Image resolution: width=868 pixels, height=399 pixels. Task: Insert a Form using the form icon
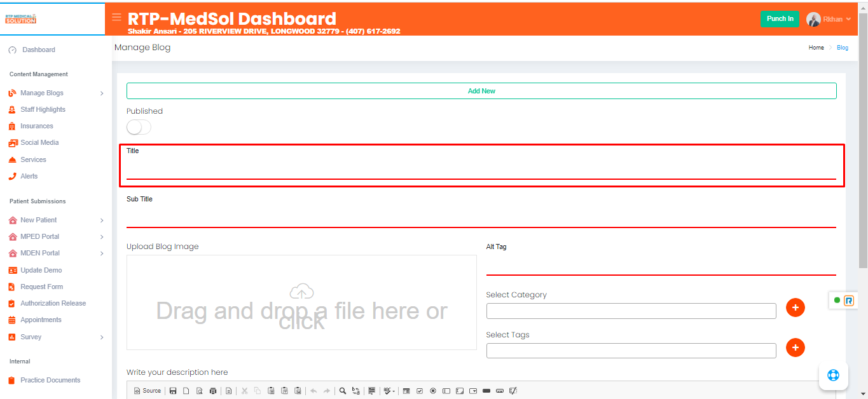point(406,391)
